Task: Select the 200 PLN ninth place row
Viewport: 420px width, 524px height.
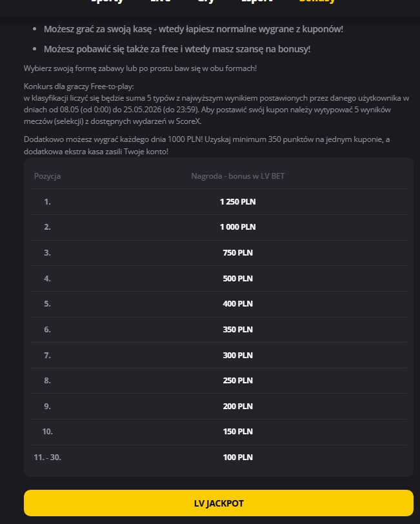Action: click(219, 407)
